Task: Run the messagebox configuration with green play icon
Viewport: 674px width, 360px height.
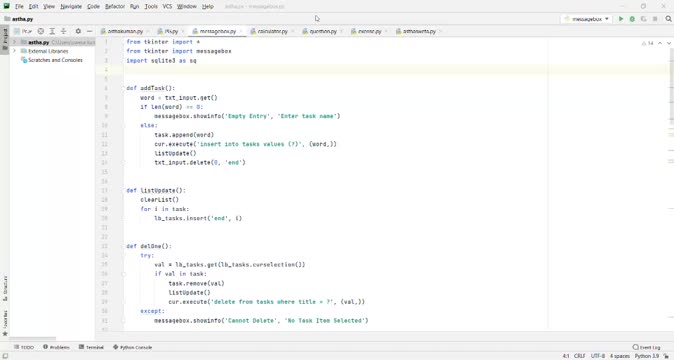Action: pyautogui.click(x=621, y=19)
